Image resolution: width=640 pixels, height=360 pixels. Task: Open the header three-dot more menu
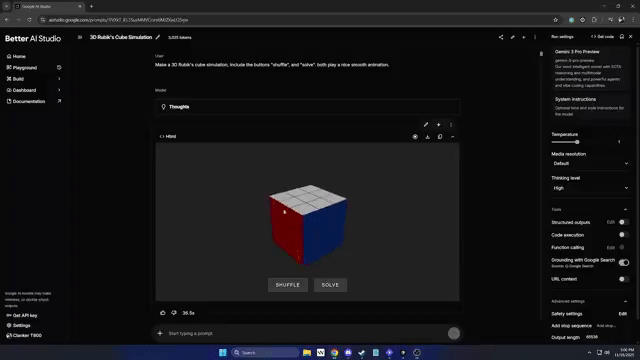pos(535,37)
